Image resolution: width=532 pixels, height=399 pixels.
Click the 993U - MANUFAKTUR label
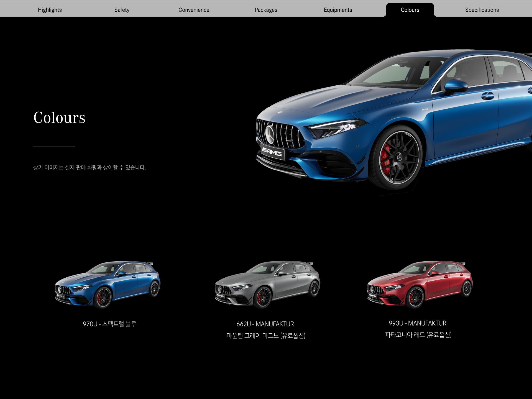(418, 323)
